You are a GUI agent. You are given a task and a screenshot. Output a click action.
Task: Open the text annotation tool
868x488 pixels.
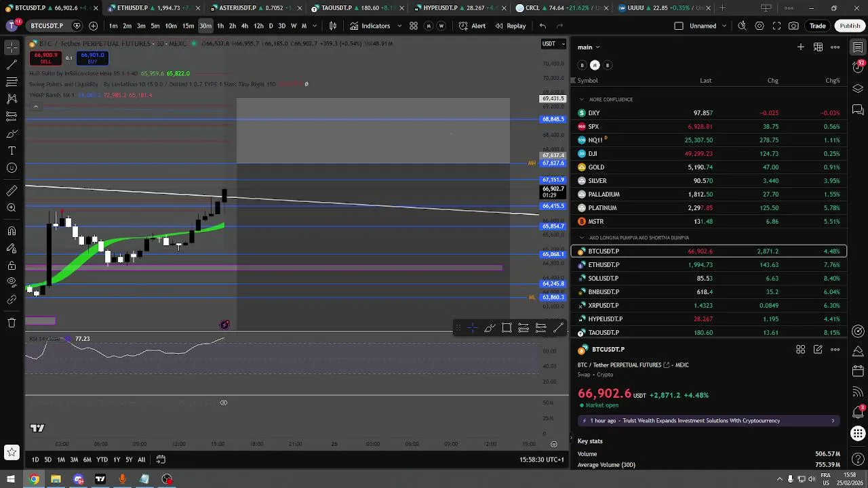[x=12, y=150]
